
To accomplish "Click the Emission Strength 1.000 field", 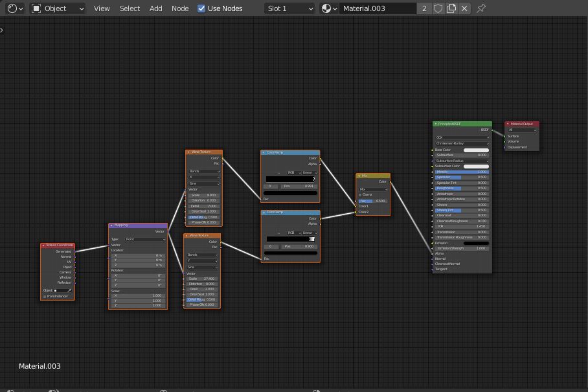I will [462, 248].
